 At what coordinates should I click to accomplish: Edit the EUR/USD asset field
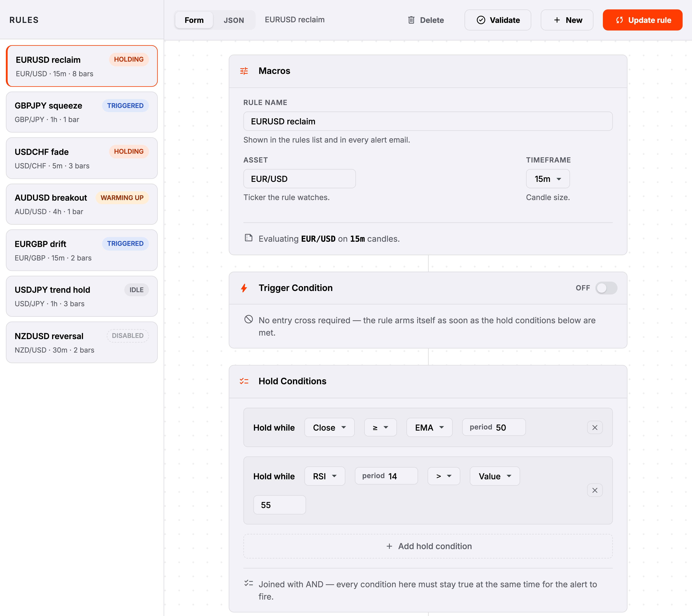[x=300, y=178]
